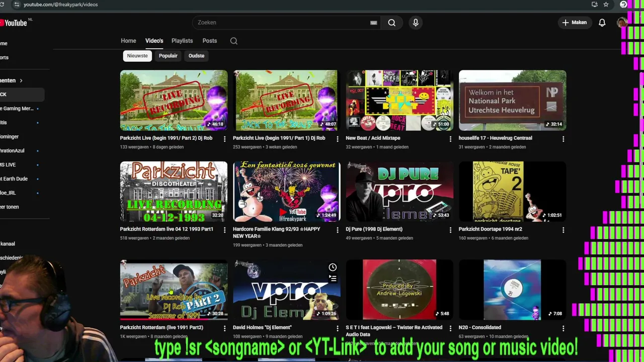
Task: Open video title Hardcore Familie Klang 92/93
Action: click(x=277, y=232)
